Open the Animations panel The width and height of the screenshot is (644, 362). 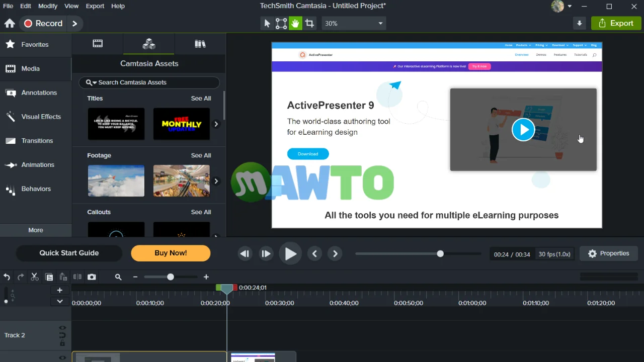coord(36,165)
